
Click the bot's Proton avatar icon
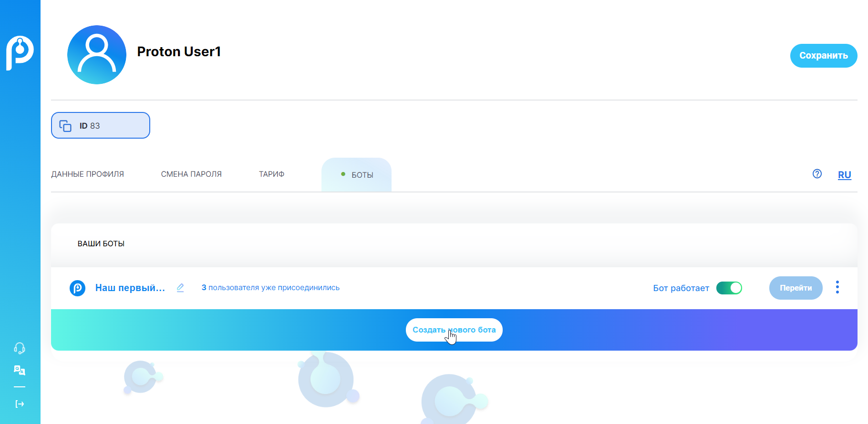pos(77,288)
